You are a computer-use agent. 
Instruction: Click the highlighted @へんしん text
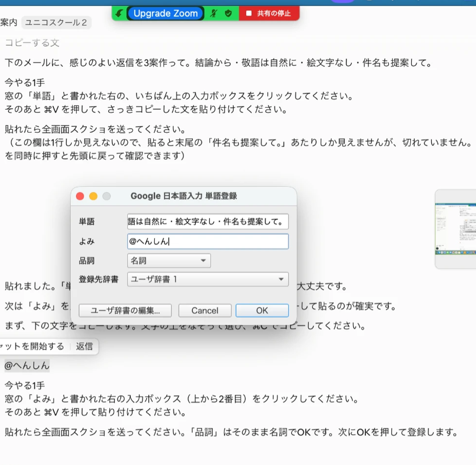(27, 365)
